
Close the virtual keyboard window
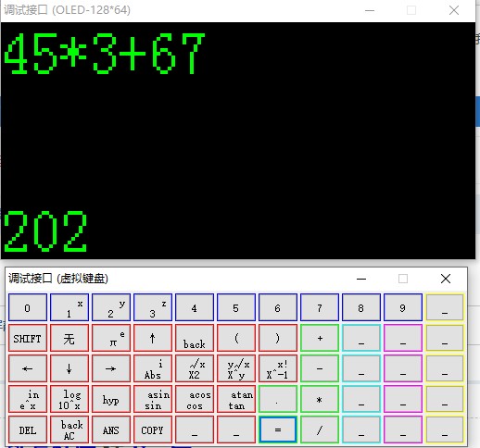click(446, 279)
